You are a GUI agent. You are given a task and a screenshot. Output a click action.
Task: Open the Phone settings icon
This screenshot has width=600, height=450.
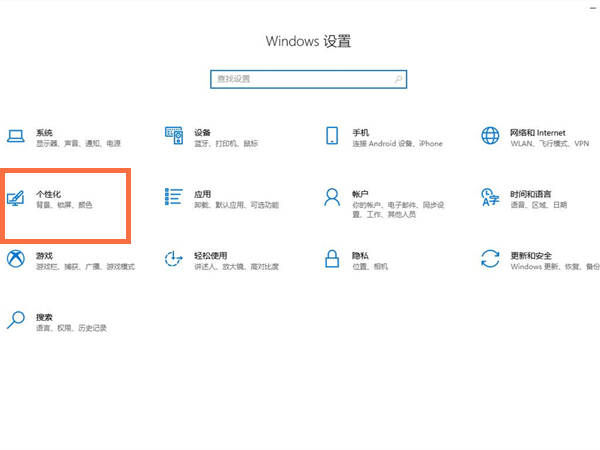click(x=332, y=135)
